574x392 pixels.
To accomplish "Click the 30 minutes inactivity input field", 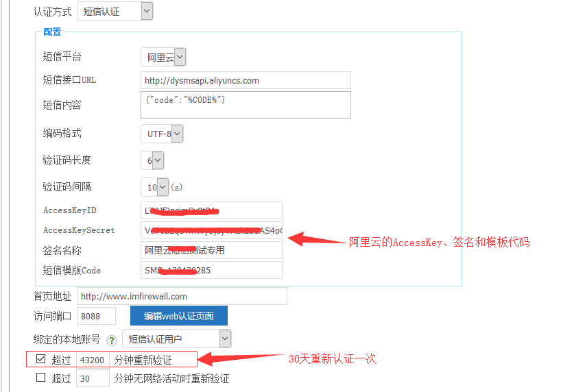I will click(93, 378).
